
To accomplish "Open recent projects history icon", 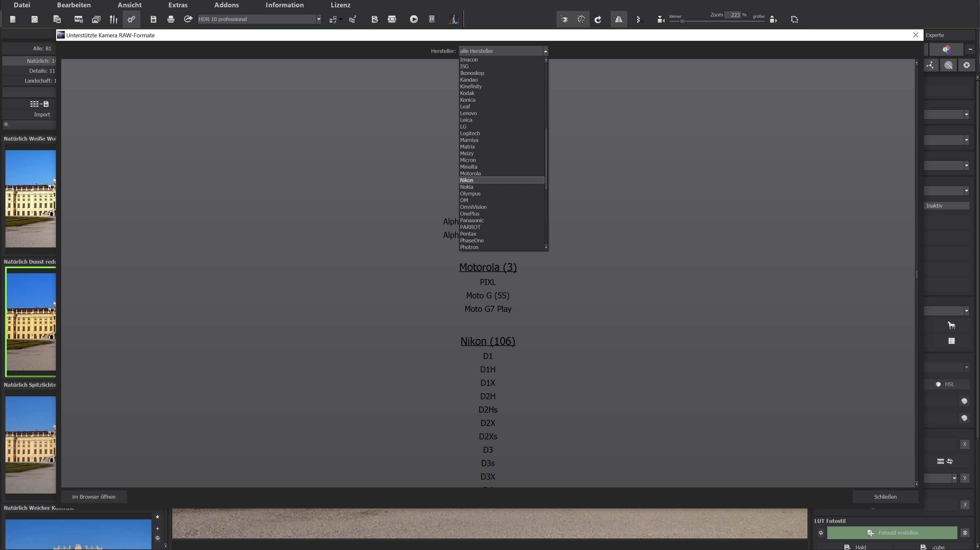I will pyautogui.click(x=35, y=19).
